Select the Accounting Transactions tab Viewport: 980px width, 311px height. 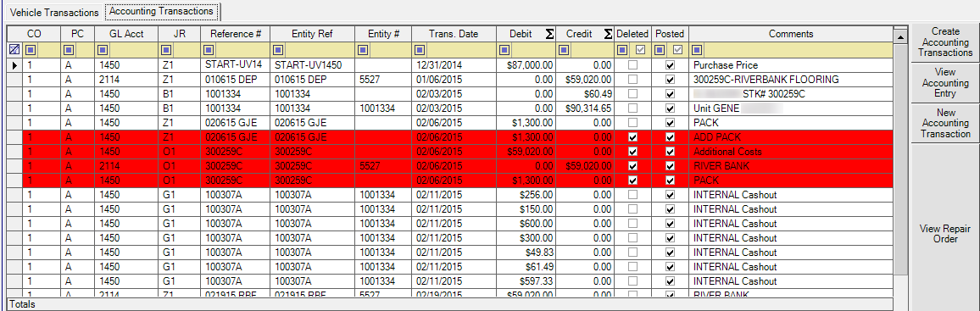tap(162, 11)
